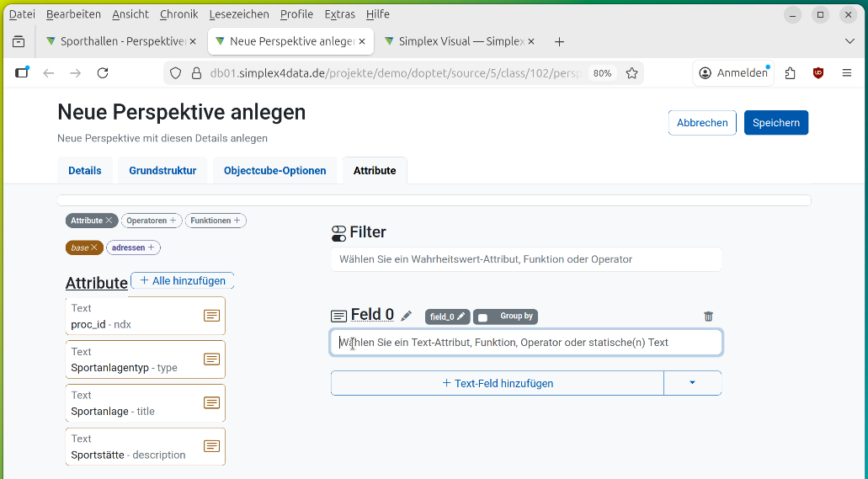Delete Feld 0 with the trash icon

click(708, 317)
